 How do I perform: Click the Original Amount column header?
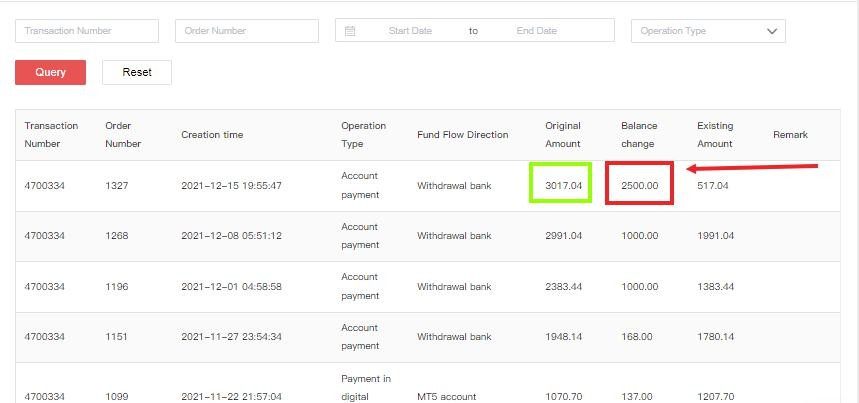coord(563,135)
